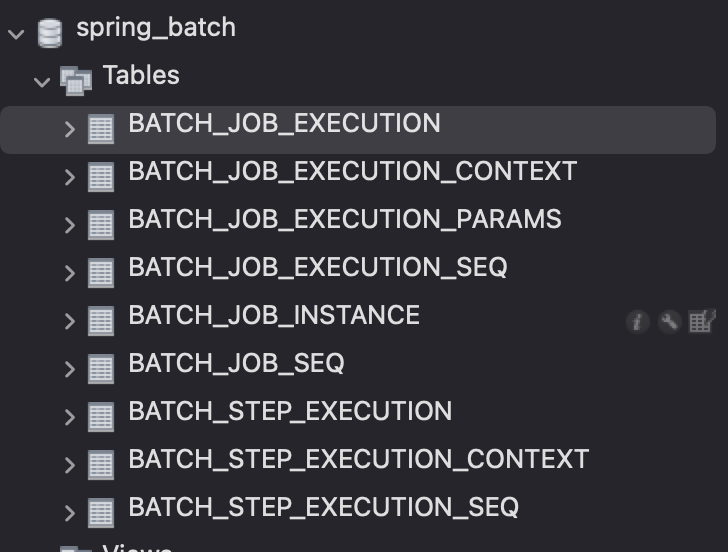Select the BATCH_STEP_EXECUTION_CONTEXT table

(359, 459)
